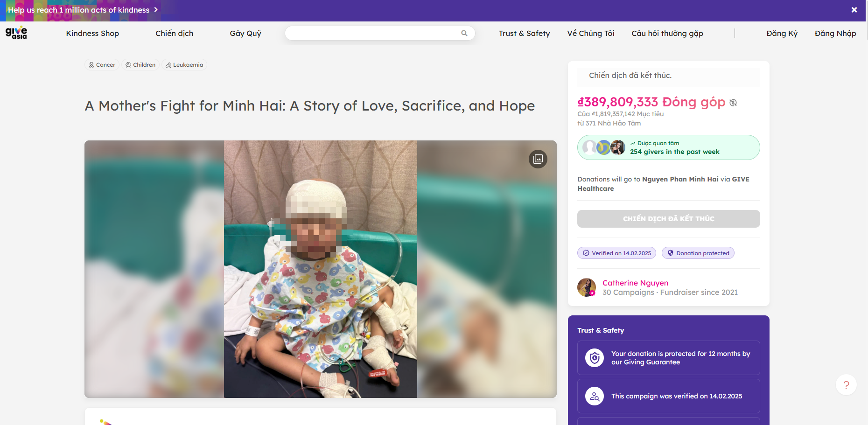Select the Leukaemia category tag

tap(184, 65)
